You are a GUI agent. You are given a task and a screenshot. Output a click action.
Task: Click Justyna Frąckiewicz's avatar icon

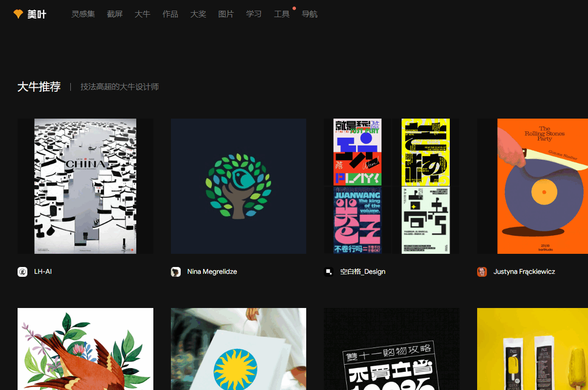(482, 272)
